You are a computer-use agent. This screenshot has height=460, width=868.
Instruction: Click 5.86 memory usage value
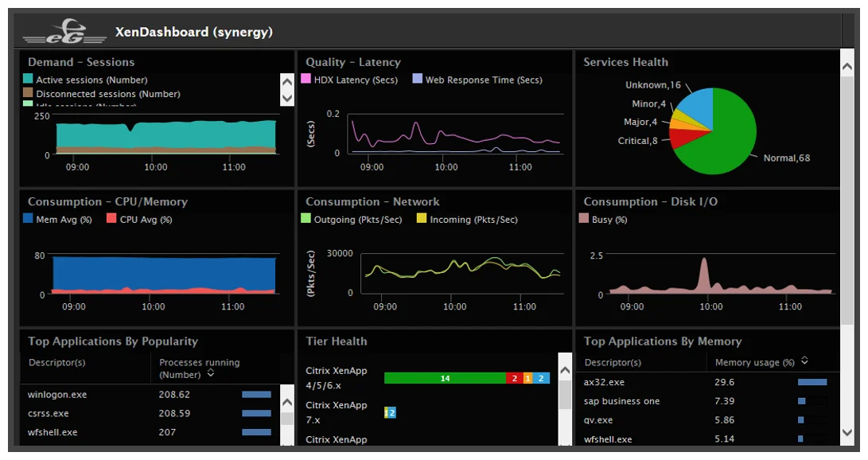tap(725, 419)
